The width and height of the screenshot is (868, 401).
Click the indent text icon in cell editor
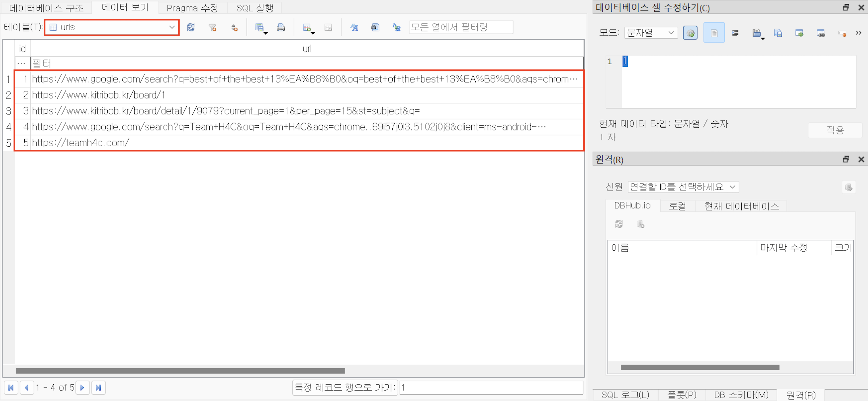pos(735,33)
